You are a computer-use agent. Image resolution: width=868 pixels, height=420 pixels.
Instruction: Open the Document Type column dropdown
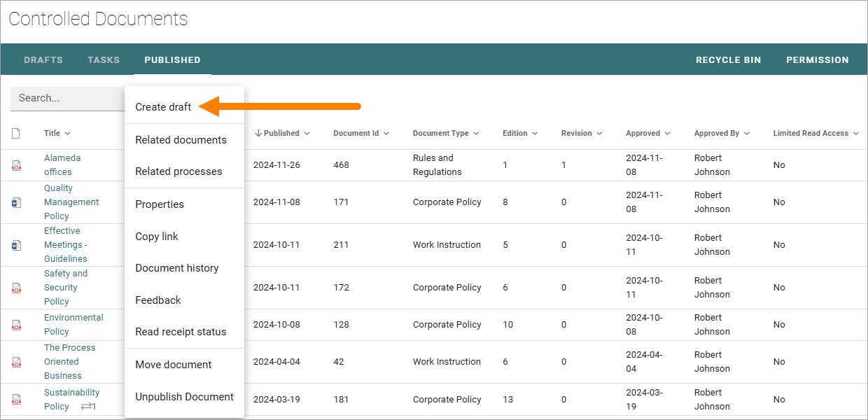click(476, 134)
